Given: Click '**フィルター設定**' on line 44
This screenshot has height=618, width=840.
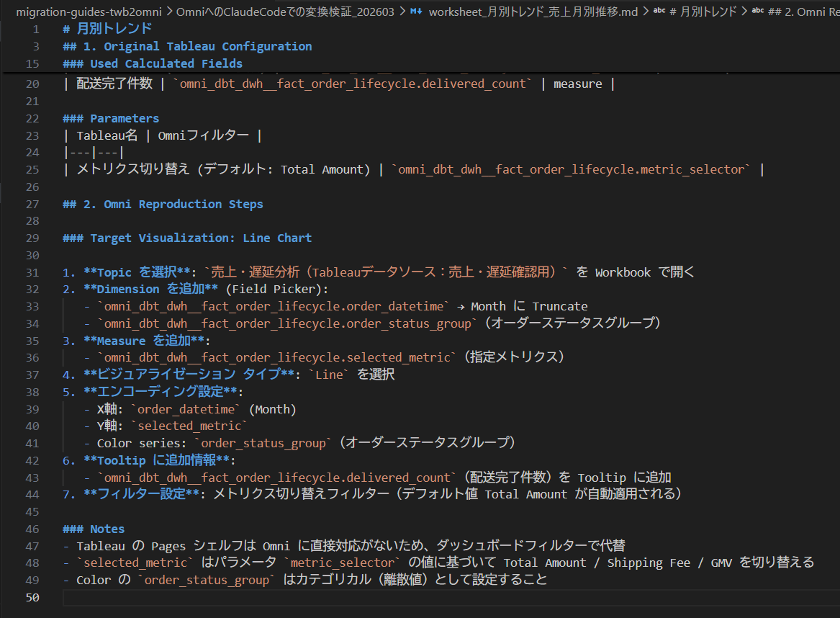Looking at the screenshot, I should 141,494.
